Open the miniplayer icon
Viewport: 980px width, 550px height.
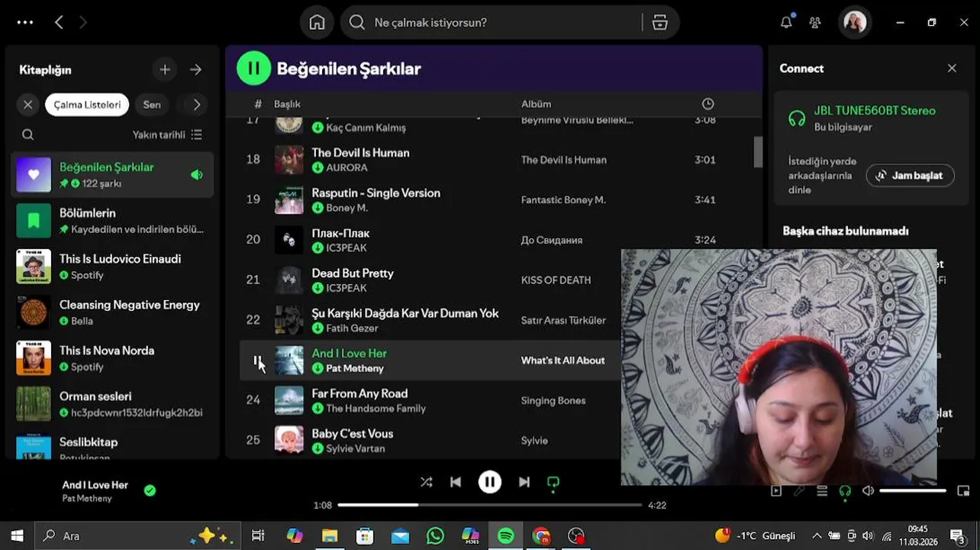963,490
